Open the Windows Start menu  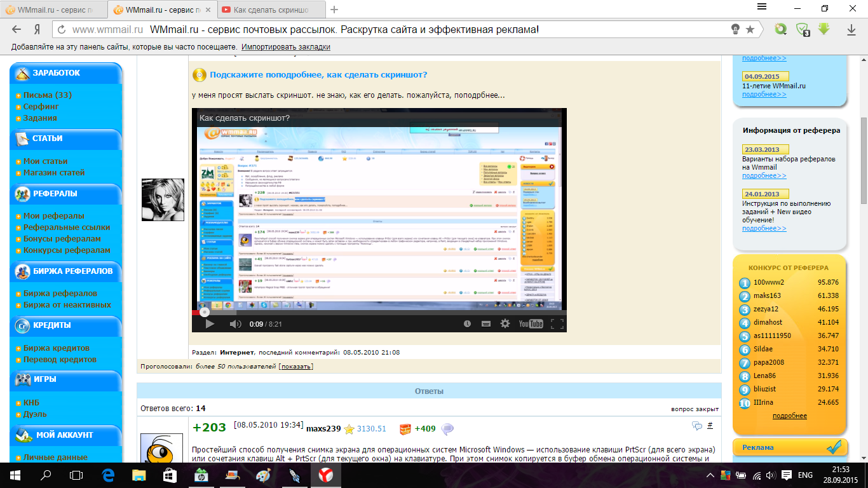pos(15,475)
